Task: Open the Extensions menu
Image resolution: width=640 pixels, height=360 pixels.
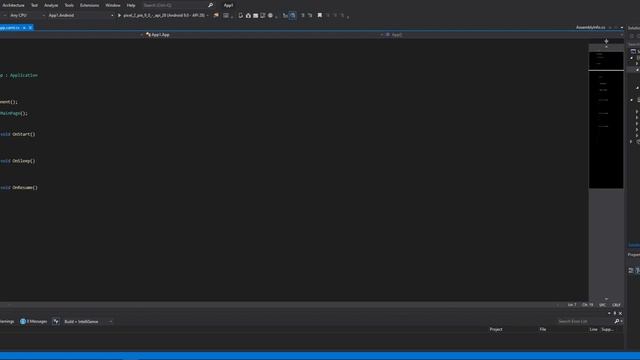Action: (x=89, y=5)
